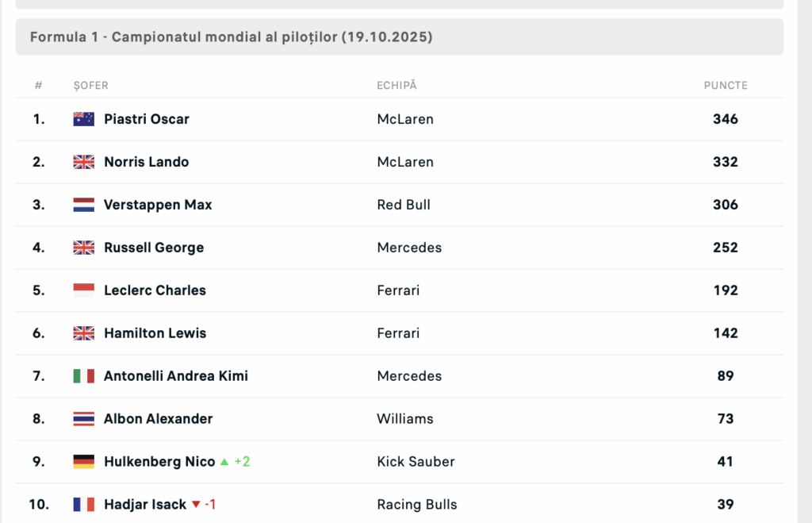Viewport: 812px width, 523px height.
Task: Click the French flag next to Hadjar Isack
Action: pos(83,505)
